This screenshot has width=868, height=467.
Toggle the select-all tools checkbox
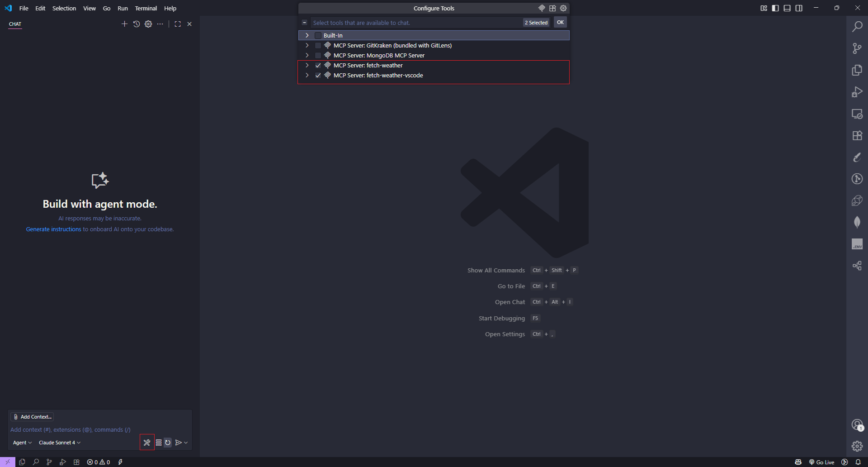click(x=305, y=22)
